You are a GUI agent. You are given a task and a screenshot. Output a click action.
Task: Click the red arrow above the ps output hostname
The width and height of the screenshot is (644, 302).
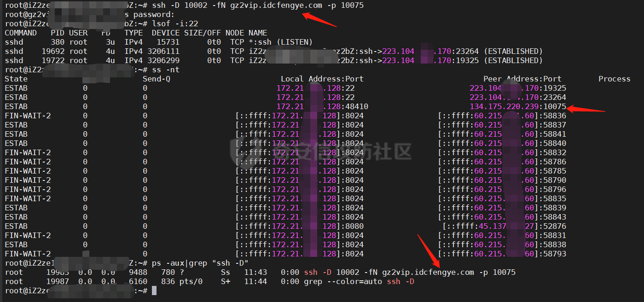pyautogui.click(x=428, y=251)
